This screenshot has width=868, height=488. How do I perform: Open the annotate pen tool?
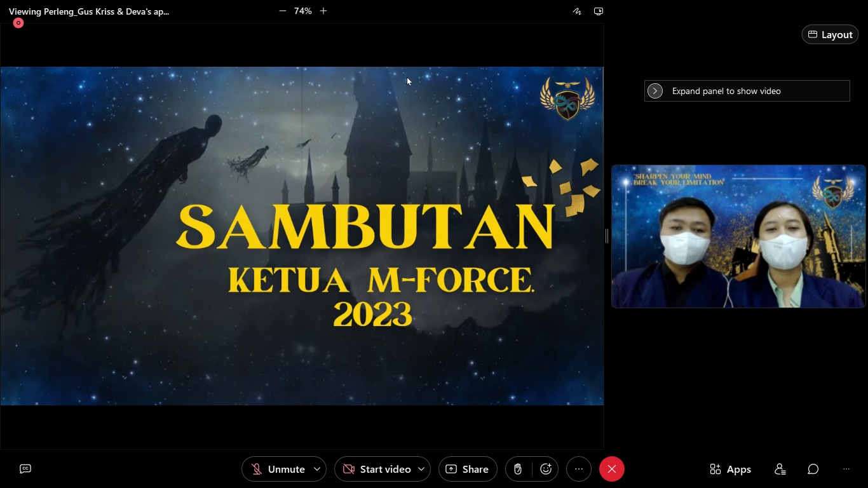pos(577,11)
